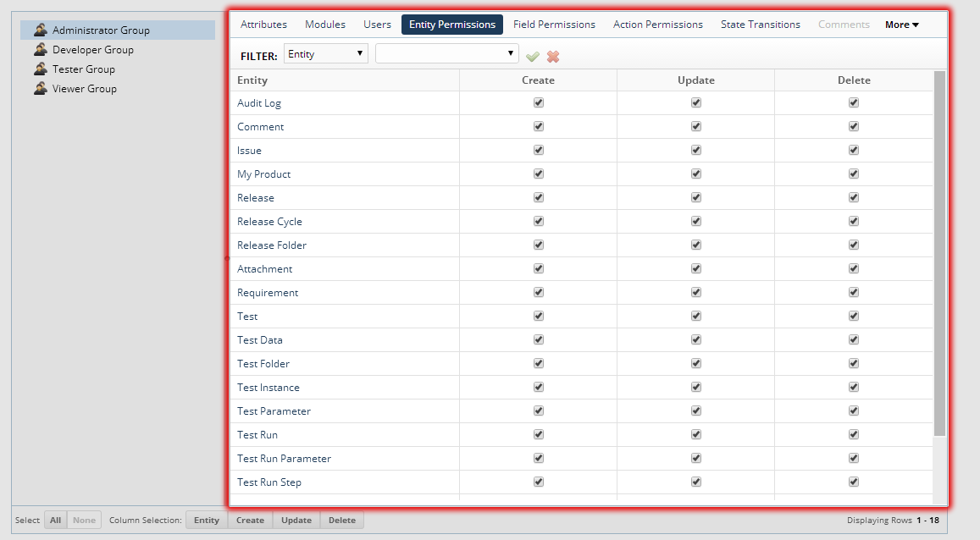Open the empty filter value dropdown
Screen dimensions: 980x540
click(x=447, y=53)
